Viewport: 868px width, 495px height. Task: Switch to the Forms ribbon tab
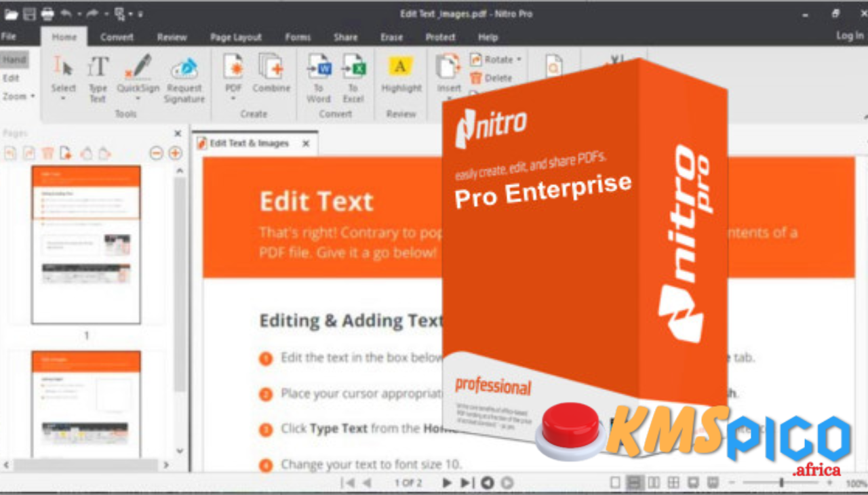click(x=298, y=37)
